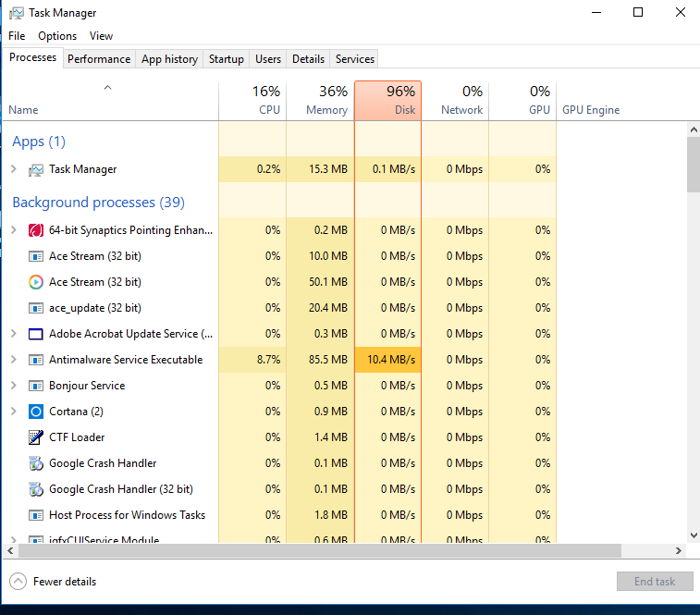This screenshot has width=700, height=615.
Task: Click the Task Manager title bar icon
Action: pyautogui.click(x=17, y=13)
